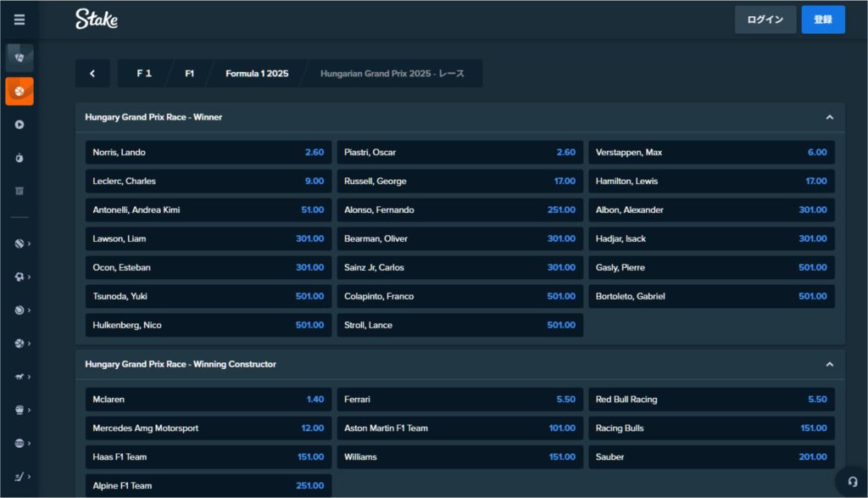This screenshot has width=868, height=498.
Task: Collapse the Winning Constructor section
Action: pyautogui.click(x=829, y=365)
